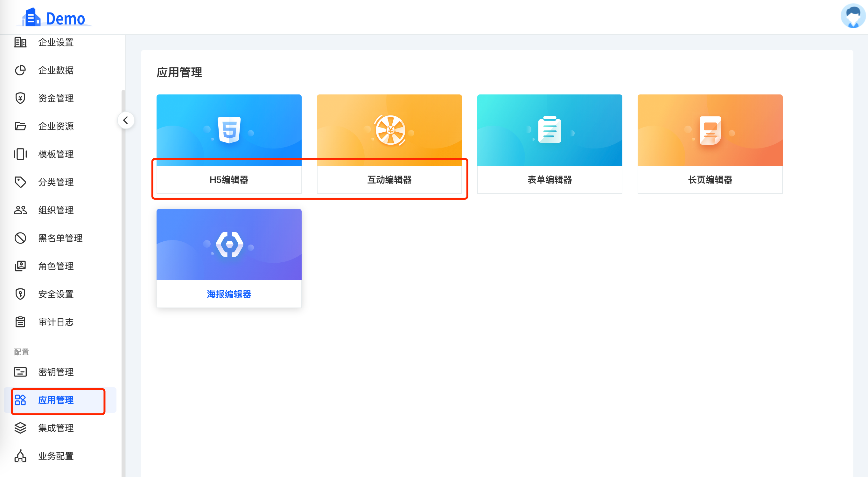868x477 pixels.
Task: Click the 表单编辑器 clipboard icon
Action: (549, 130)
